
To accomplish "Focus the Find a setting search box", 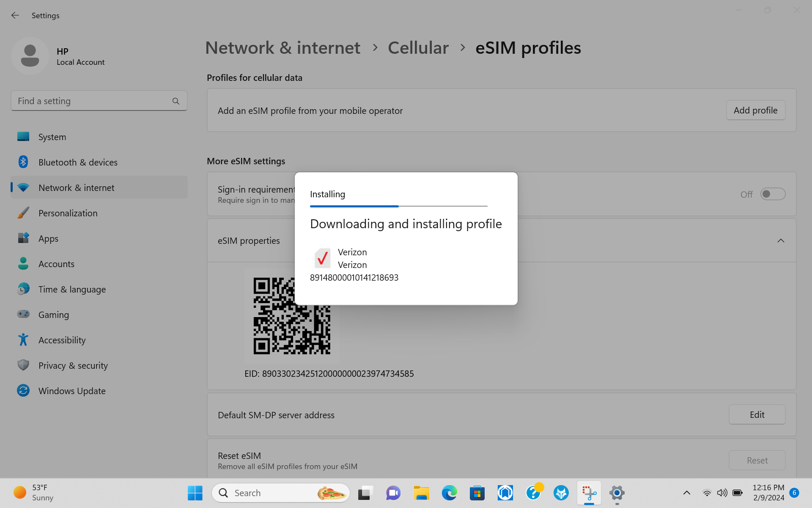I will (x=99, y=101).
